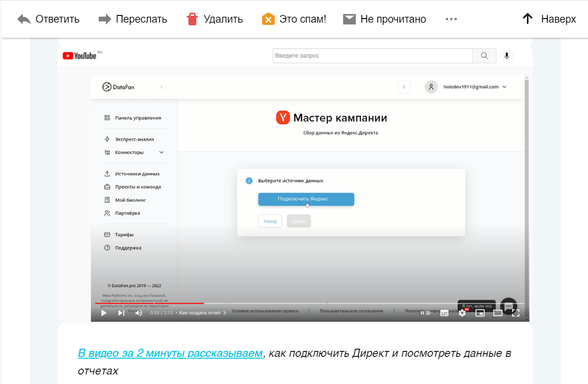Click the DataFan notification bell icon

(x=404, y=87)
